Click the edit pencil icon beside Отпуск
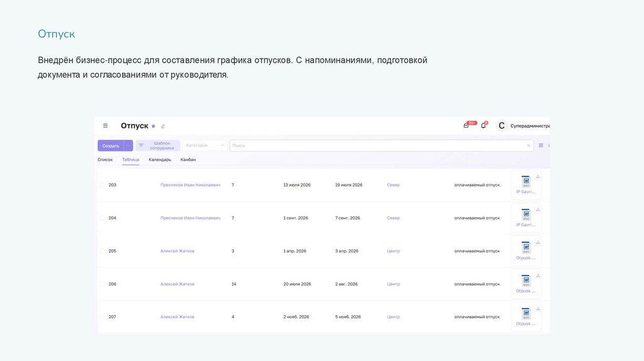The image size is (644, 361). [163, 126]
